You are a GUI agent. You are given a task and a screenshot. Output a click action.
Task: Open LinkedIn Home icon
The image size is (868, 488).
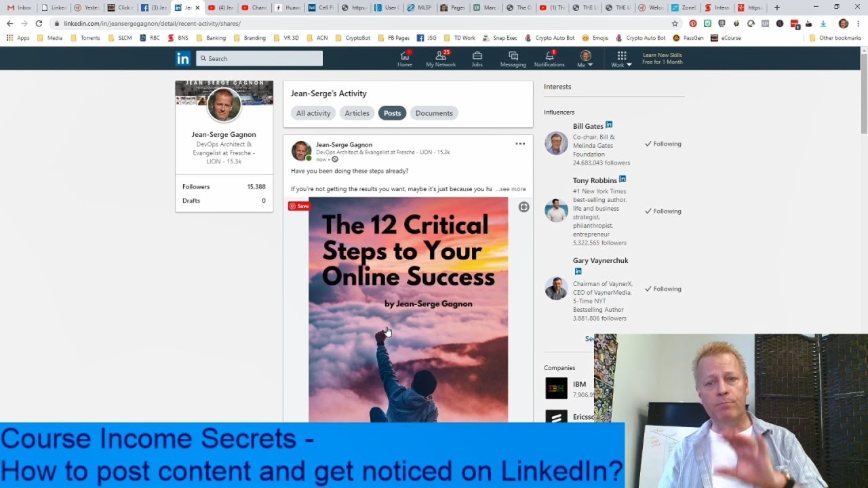[405, 58]
